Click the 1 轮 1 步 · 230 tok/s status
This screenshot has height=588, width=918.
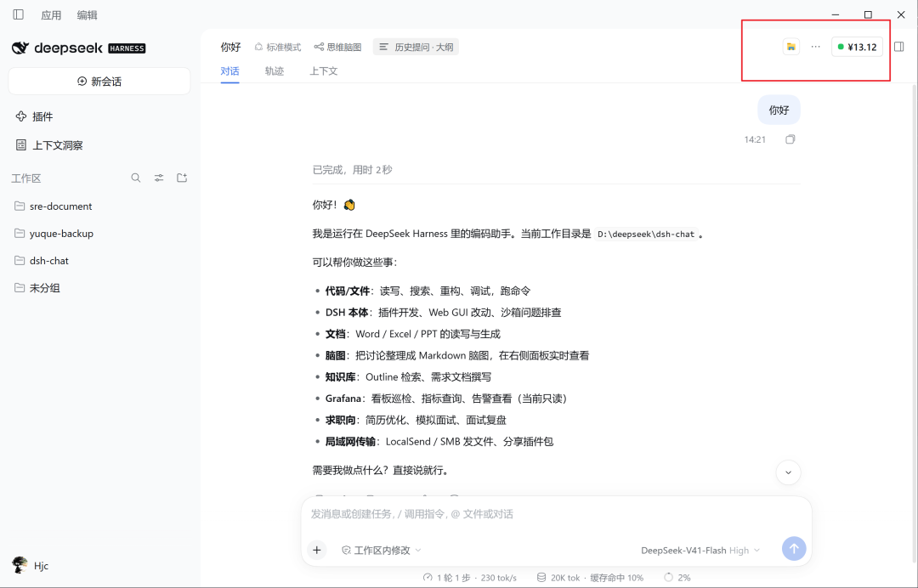469,578
